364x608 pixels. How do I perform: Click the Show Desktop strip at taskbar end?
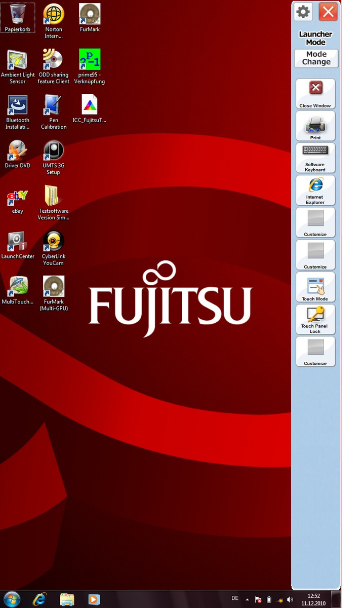pos(336,599)
